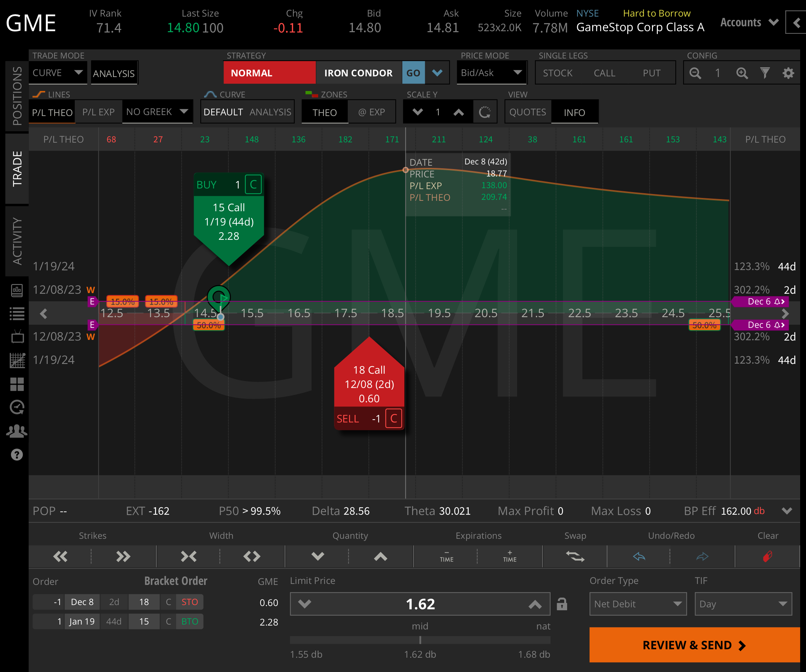Open the filter icon in CONFIG section
806x672 pixels.
[765, 73]
